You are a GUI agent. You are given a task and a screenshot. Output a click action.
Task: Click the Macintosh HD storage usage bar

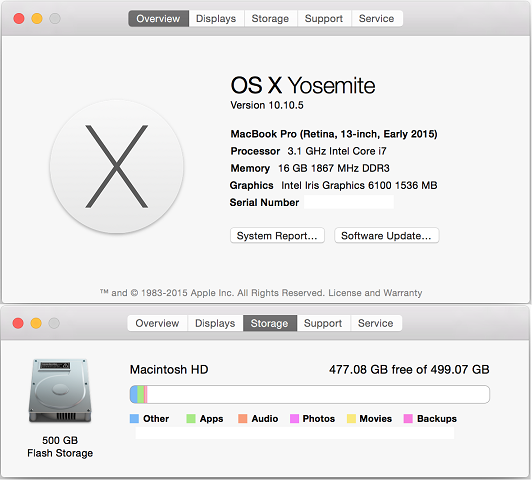click(310, 394)
